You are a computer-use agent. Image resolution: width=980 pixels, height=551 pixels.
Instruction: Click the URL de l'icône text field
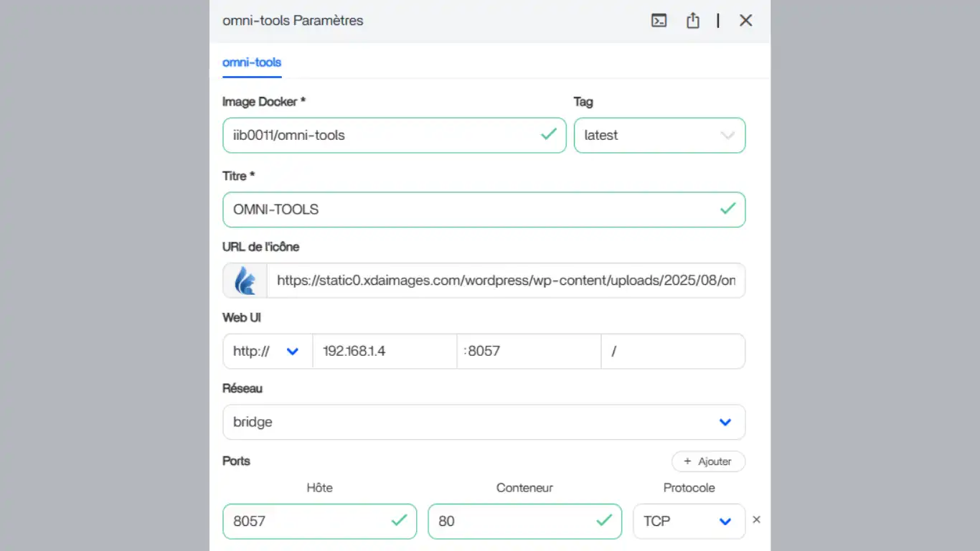coord(505,281)
